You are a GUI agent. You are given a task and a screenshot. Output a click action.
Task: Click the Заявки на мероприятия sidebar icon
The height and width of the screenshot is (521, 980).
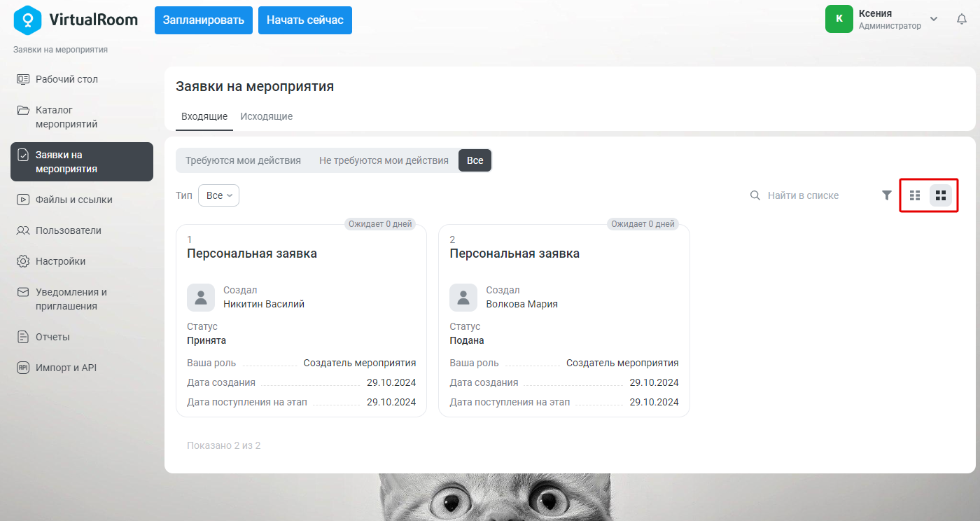23,155
